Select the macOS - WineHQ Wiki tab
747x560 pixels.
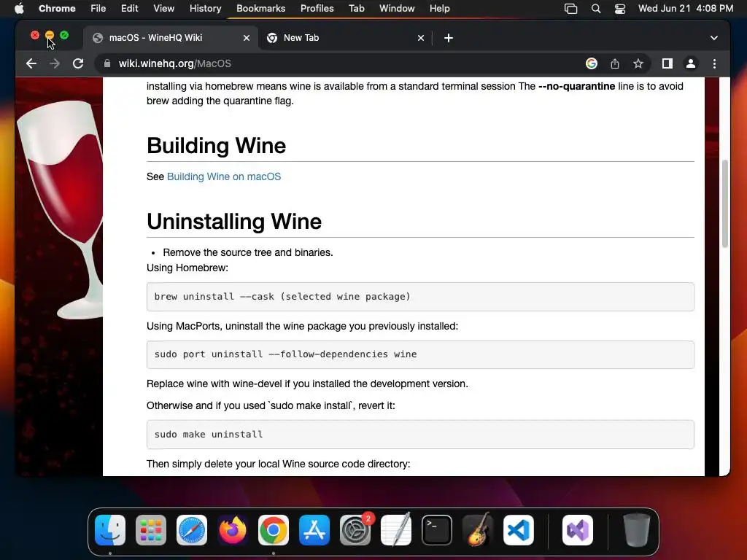pyautogui.click(x=171, y=38)
